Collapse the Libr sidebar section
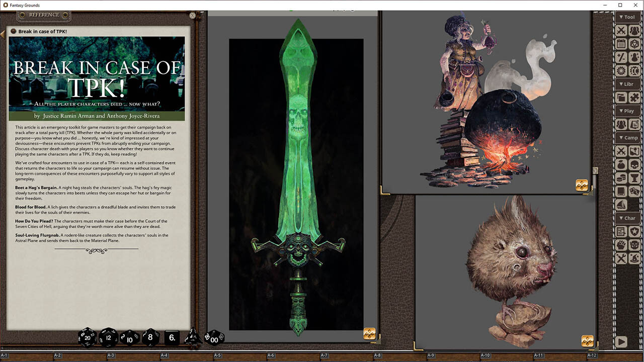 (x=627, y=84)
